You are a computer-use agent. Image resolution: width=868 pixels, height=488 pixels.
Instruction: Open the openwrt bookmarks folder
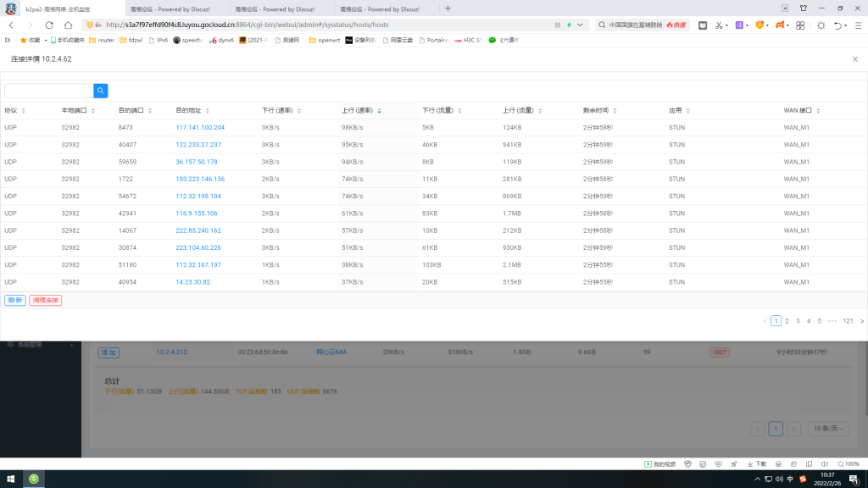tap(325, 41)
